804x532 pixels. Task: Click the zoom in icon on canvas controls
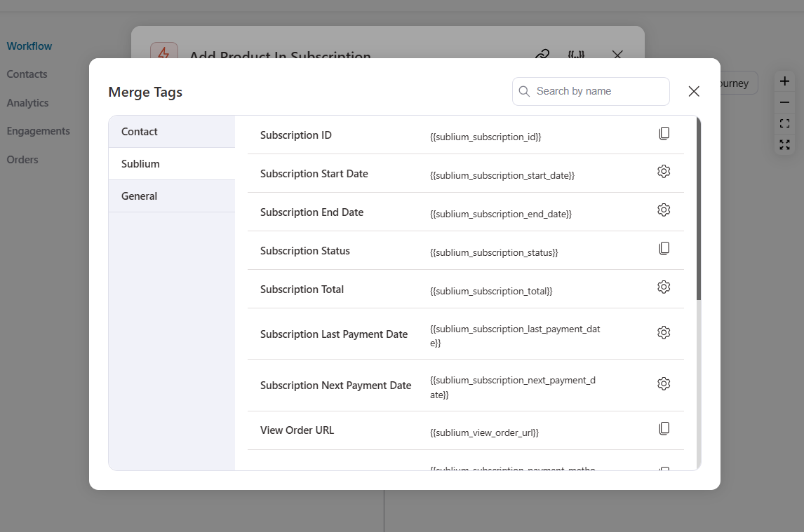[x=784, y=81]
